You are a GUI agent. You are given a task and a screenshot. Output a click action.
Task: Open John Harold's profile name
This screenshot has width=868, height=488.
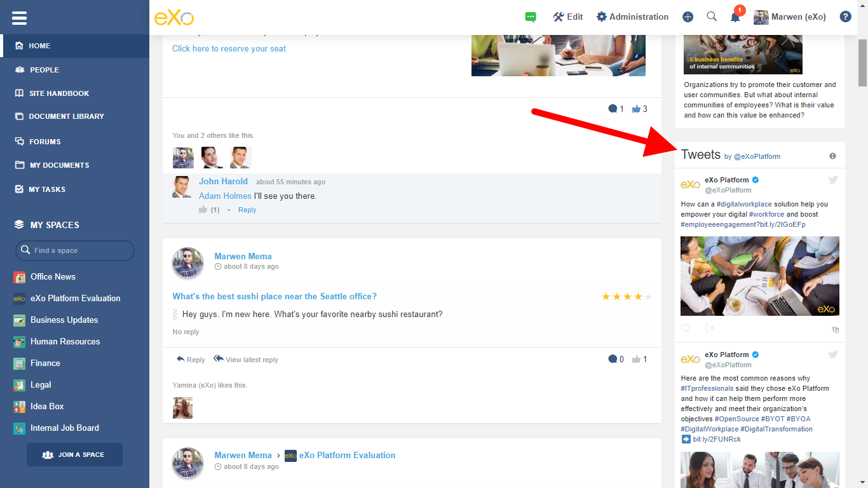pos(223,182)
